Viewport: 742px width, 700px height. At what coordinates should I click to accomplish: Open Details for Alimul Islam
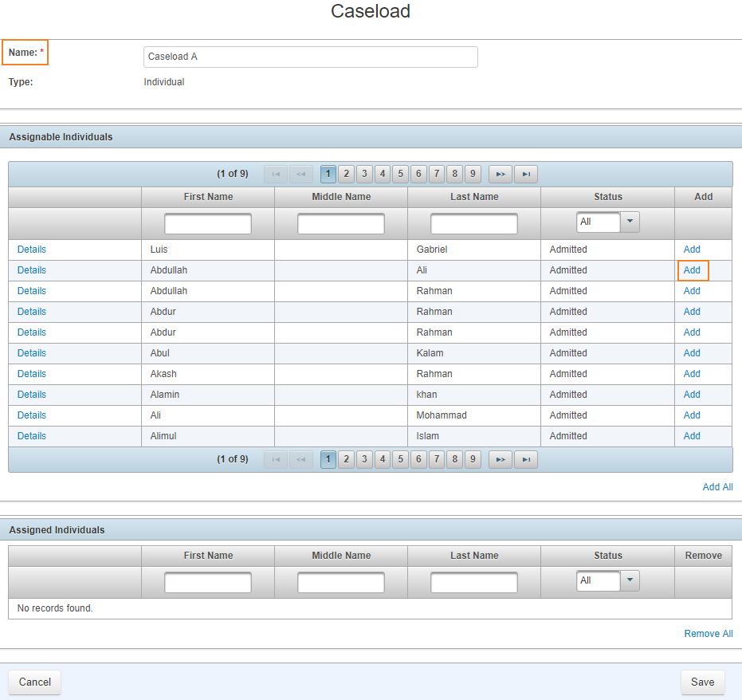tap(32, 436)
